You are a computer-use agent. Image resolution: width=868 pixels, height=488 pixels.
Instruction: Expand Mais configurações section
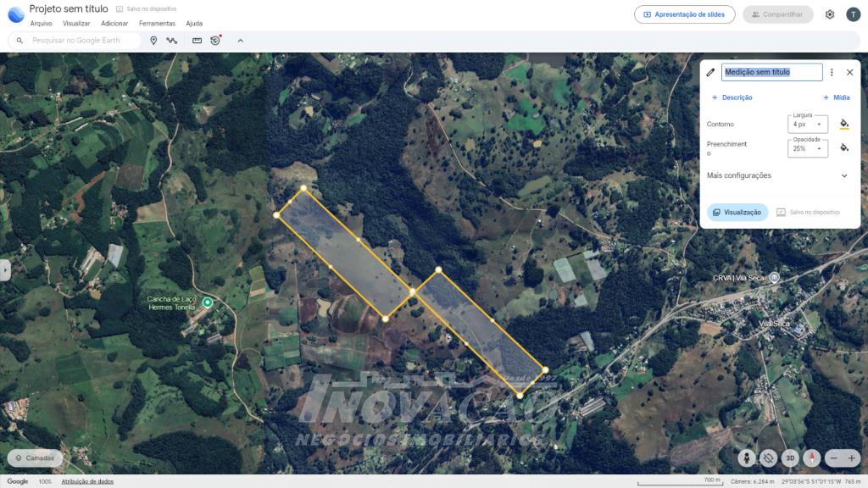click(x=843, y=175)
